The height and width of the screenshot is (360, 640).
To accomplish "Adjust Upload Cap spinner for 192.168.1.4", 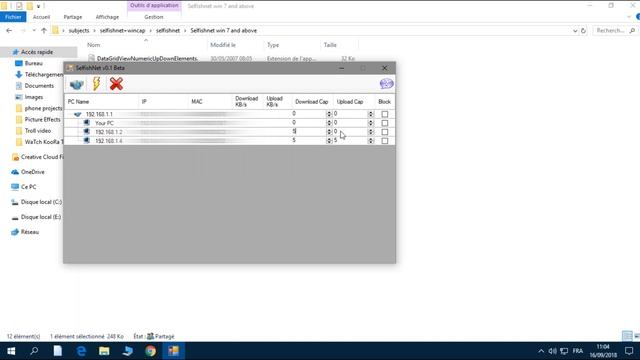I will [x=371, y=141].
